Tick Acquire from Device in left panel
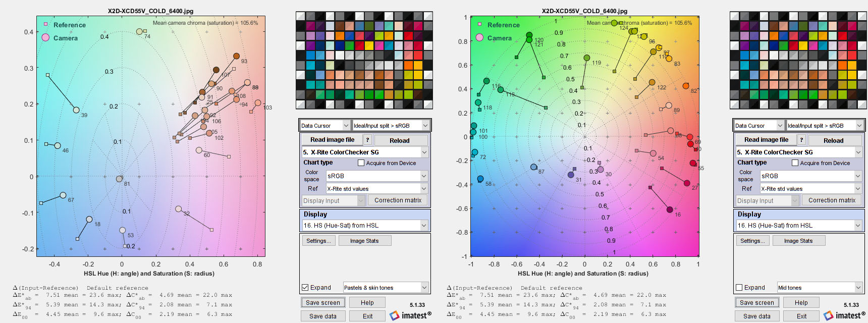The image size is (868, 323). click(x=361, y=163)
